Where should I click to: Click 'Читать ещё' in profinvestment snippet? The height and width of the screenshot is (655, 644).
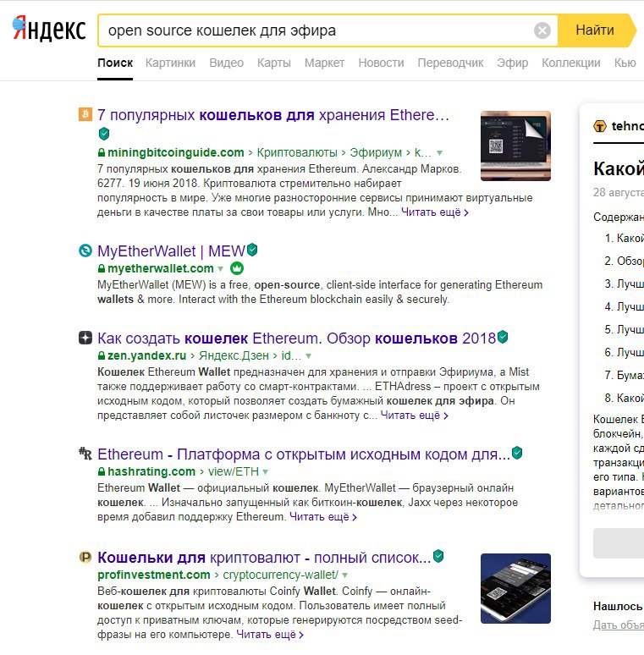tap(270, 634)
